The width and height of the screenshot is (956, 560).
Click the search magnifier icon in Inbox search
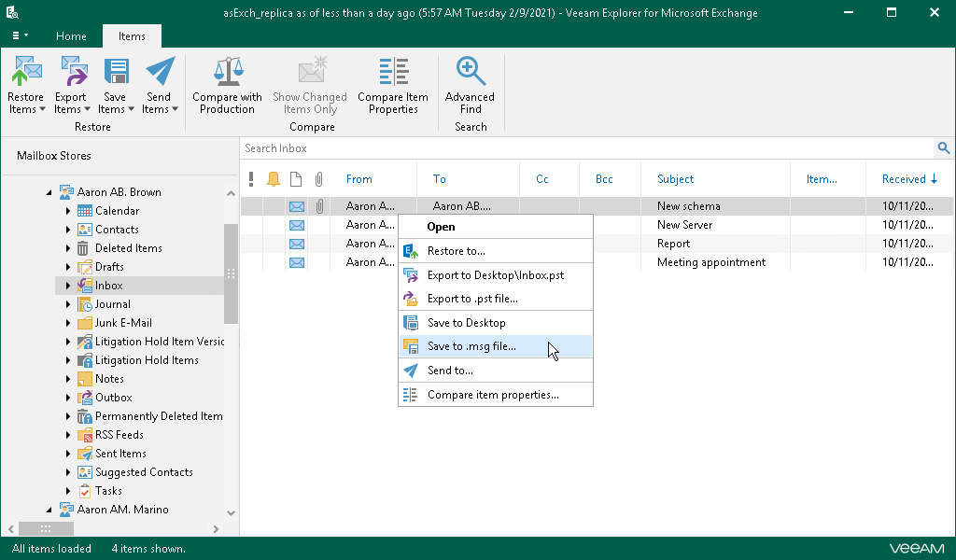[x=943, y=148]
